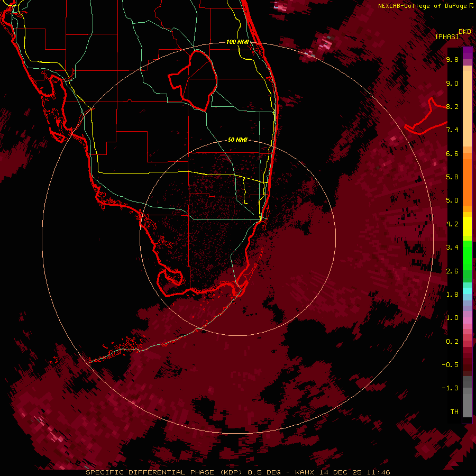Image resolution: width=476 pixels, height=476 pixels.
Task: Click the -0.5 value on the color scale
Action: [450, 365]
